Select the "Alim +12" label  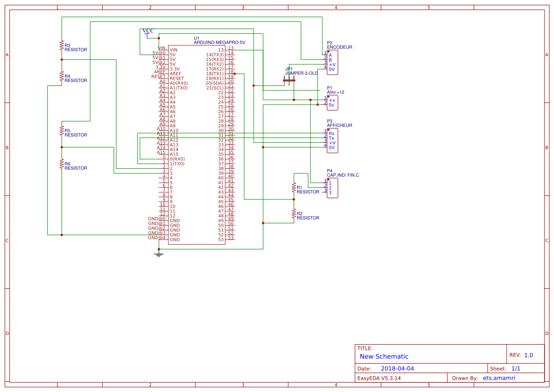click(336, 92)
